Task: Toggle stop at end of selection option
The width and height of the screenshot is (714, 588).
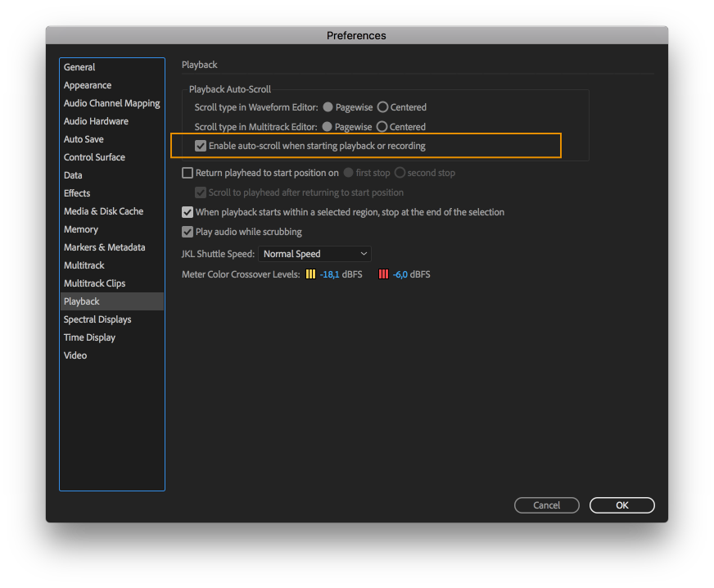Action: 188,212
